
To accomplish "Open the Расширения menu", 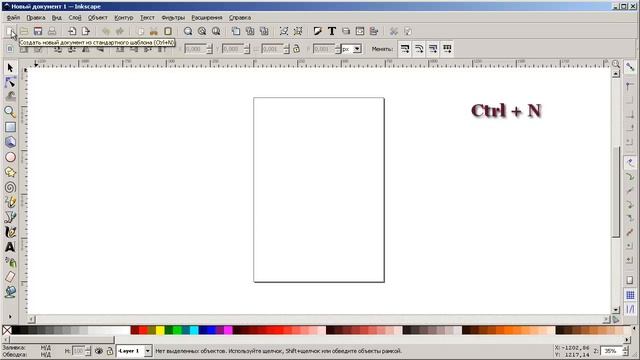I will pyautogui.click(x=207, y=18).
